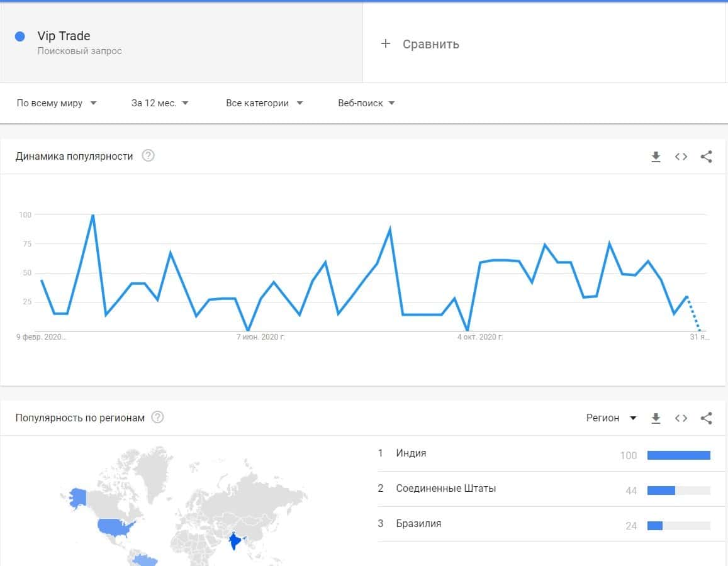This screenshot has height=566, width=728.
Task: Click India on the world map
Action: pos(235,540)
